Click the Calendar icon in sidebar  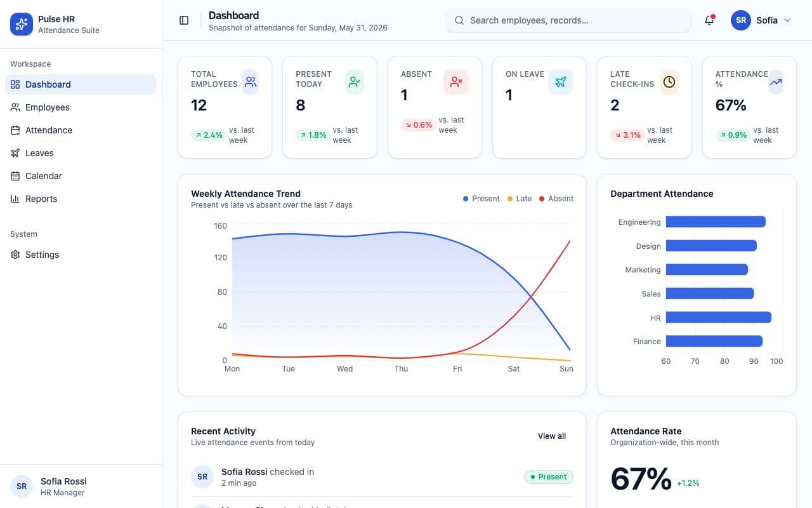tap(15, 176)
